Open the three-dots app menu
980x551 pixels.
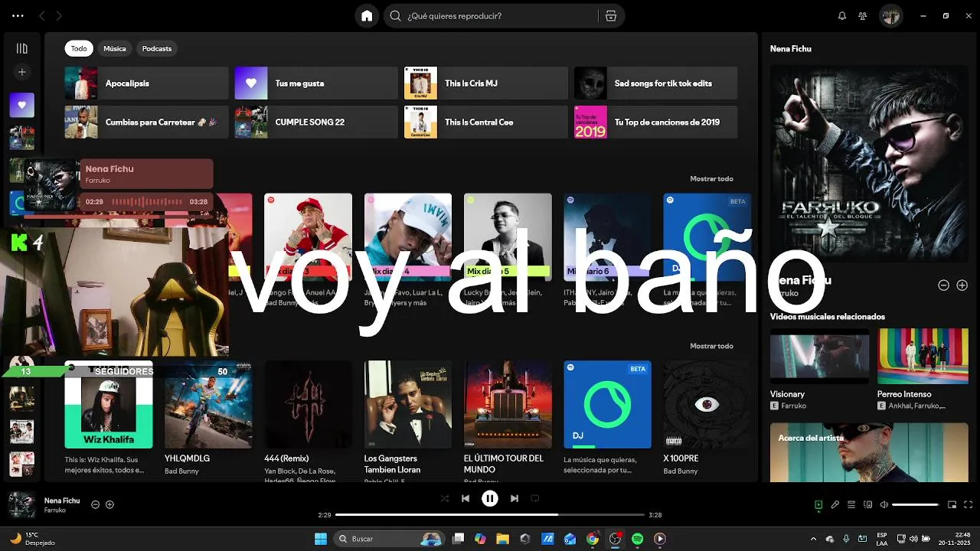click(18, 15)
